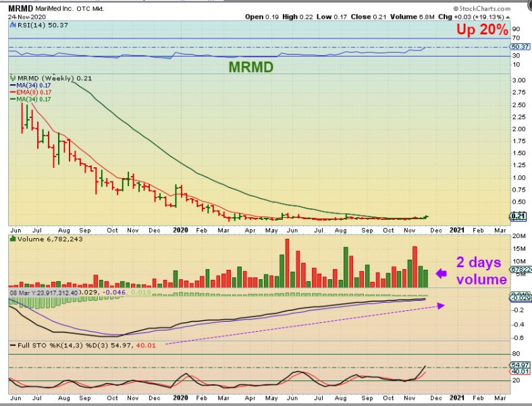Click the RSI(14) 50.37 legend text
Image resolution: width=532 pixels, height=406 pixels.
click(x=43, y=25)
